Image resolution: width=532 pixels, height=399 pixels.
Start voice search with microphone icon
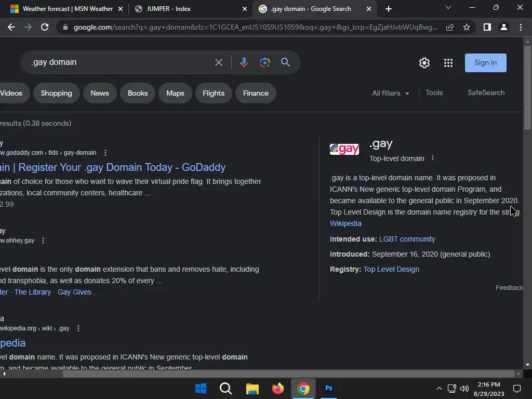click(x=244, y=62)
